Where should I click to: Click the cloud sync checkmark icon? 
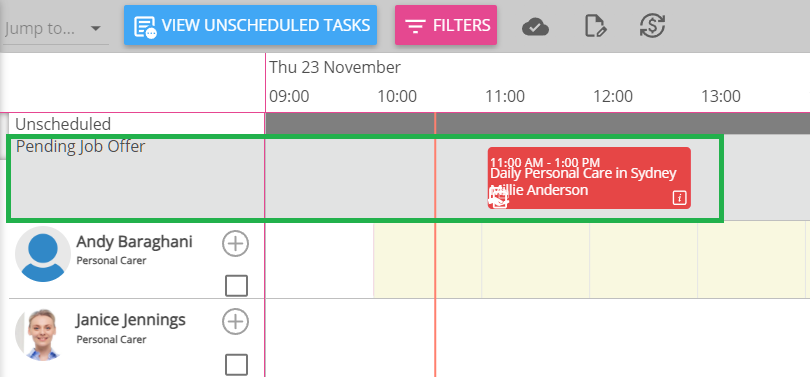pos(535,26)
